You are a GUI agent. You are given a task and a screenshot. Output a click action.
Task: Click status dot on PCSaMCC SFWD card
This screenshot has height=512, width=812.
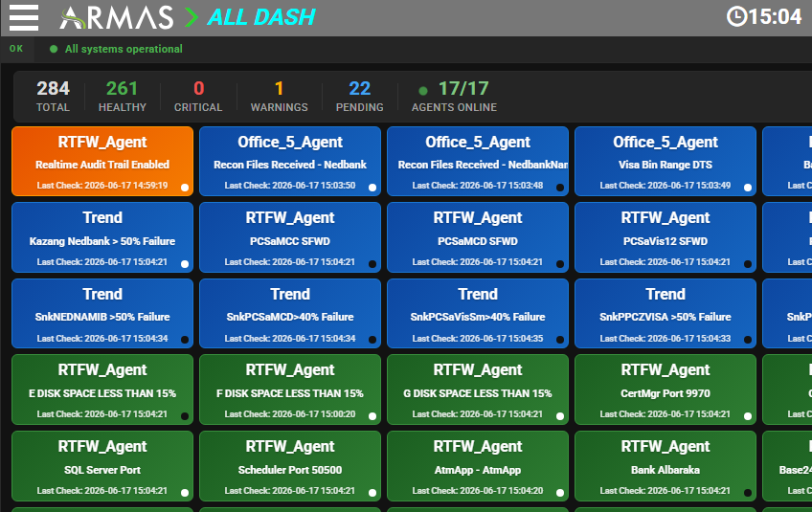point(372,264)
